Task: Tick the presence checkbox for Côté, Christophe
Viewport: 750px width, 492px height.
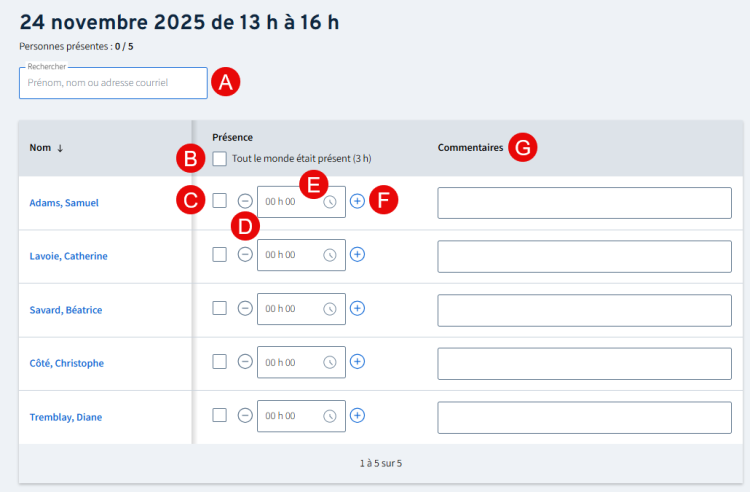Action: [x=219, y=361]
